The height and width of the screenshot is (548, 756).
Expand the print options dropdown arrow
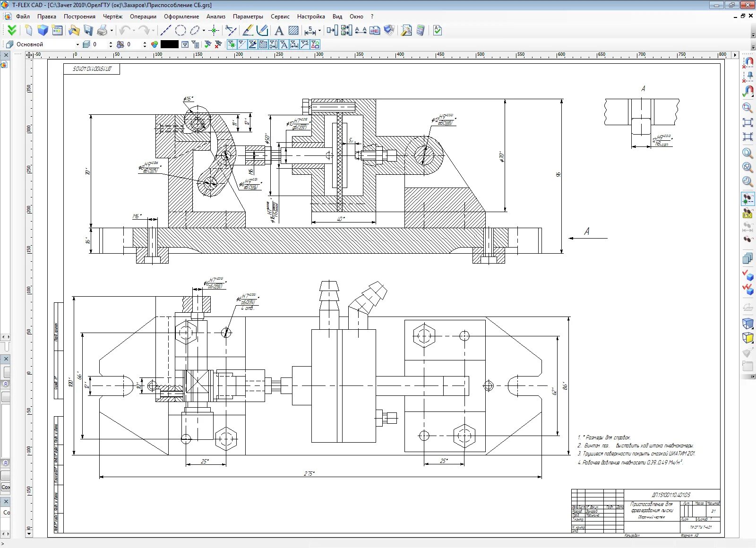[112, 31]
